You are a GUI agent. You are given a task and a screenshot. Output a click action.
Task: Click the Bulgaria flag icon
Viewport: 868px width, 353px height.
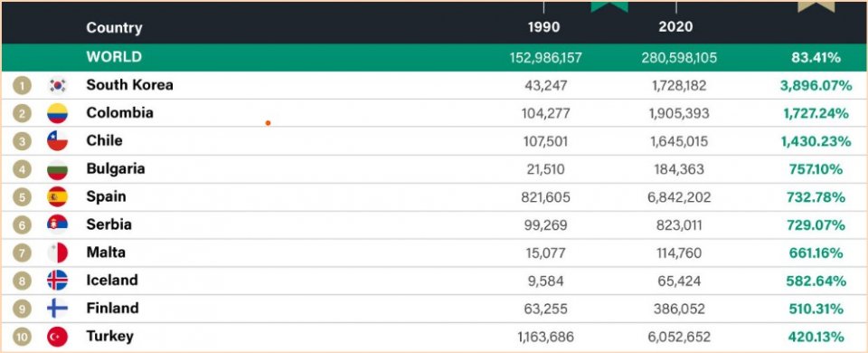pos(57,169)
